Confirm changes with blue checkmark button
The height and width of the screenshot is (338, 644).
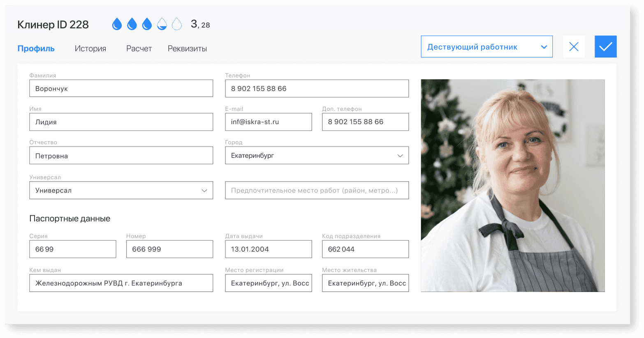[x=605, y=47]
